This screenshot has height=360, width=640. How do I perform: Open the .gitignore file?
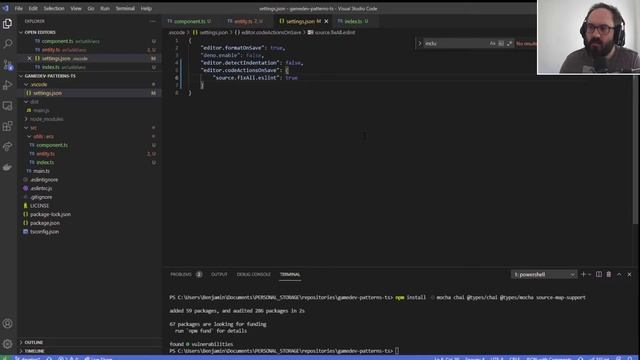tap(41, 197)
